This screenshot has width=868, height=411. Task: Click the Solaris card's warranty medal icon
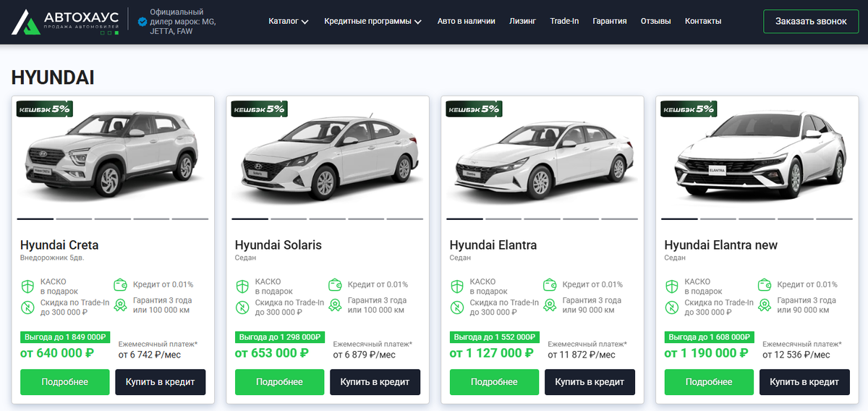tap(335, 305)
